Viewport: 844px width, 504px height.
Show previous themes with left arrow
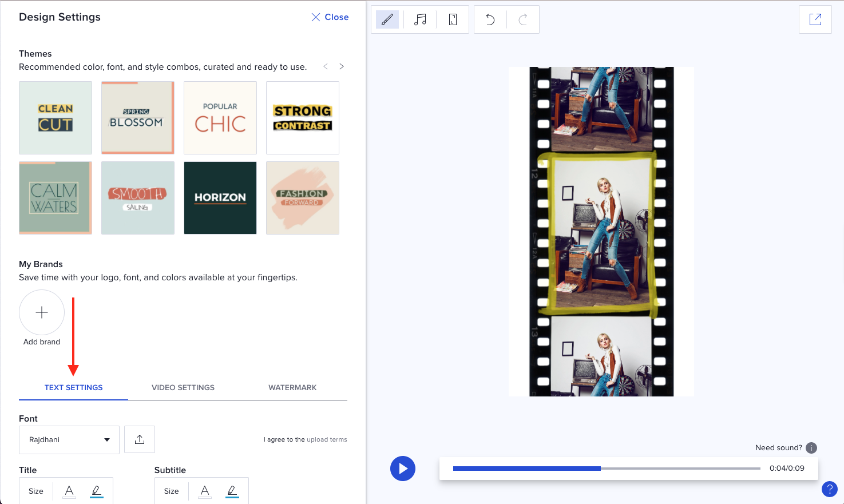point(326,66)
